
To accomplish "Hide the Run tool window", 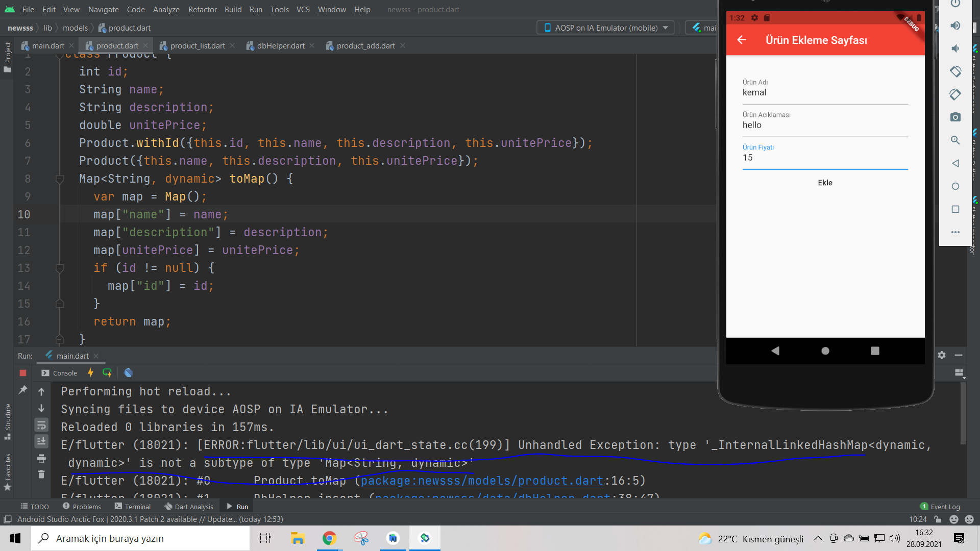I will (x=959, y=355).
